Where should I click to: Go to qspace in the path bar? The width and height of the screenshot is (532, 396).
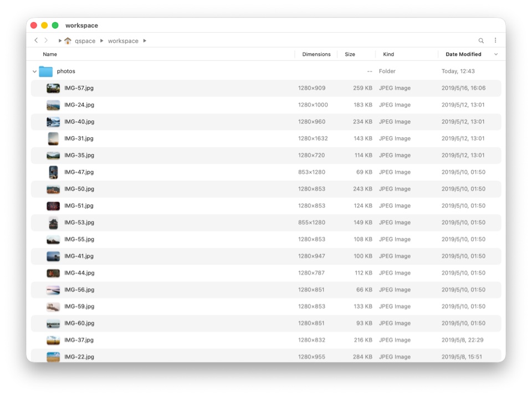click(85, 41)
